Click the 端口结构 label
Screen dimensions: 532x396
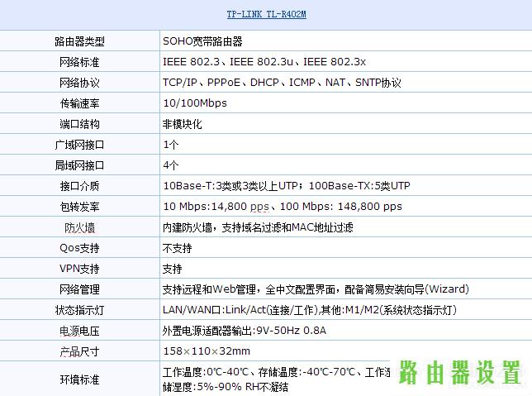click(x=79, y=124)
